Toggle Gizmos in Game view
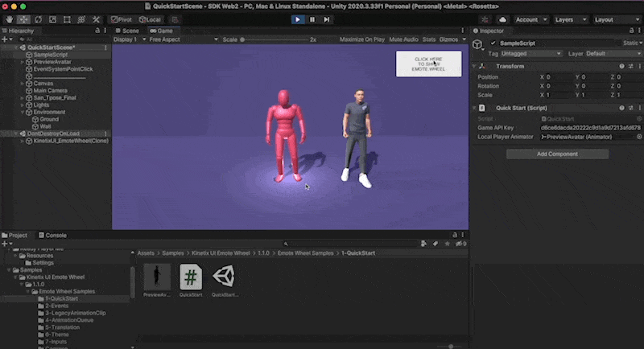Image resolution: width=644 pixels, height=349 pixels. point(448,39)
